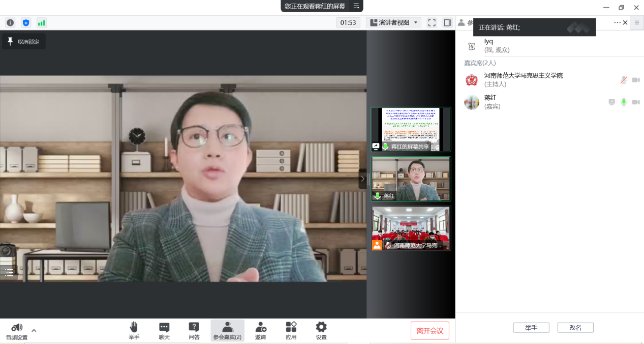Check the green network signal icon
The image size is (644, 344).
41,23
